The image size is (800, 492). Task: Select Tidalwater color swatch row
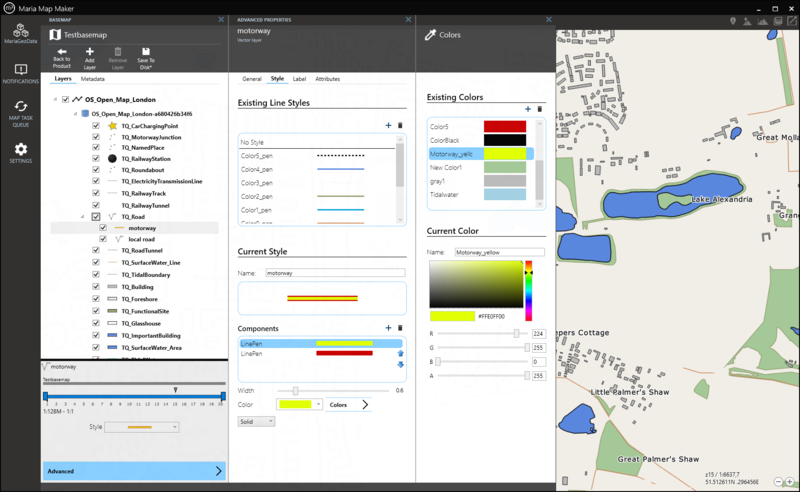click(x=481, y=194)
